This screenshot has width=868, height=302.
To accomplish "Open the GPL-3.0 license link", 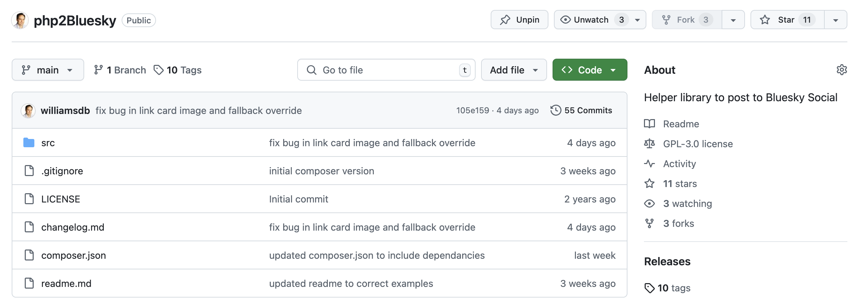I will click(x=698, y=144).
